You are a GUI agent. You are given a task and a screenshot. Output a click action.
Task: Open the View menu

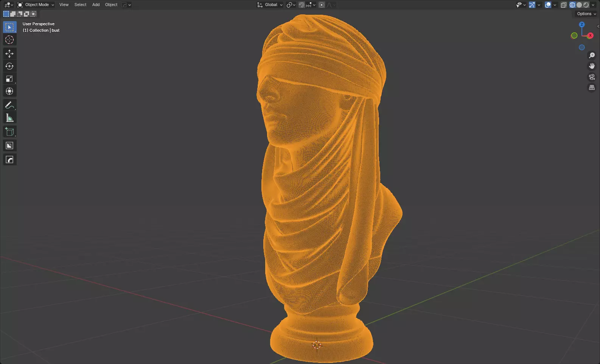pyautogui.click(x=64, y=5)
